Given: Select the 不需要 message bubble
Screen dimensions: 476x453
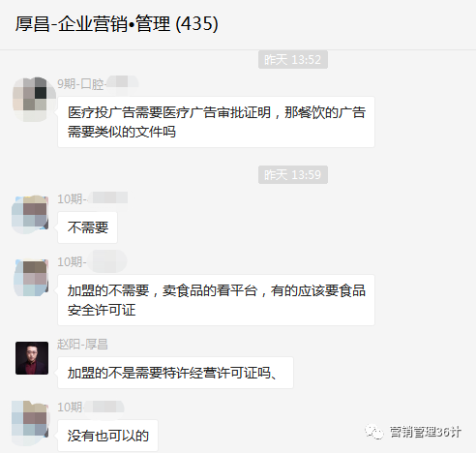Looking at the screenshot, I should (87, 227).
